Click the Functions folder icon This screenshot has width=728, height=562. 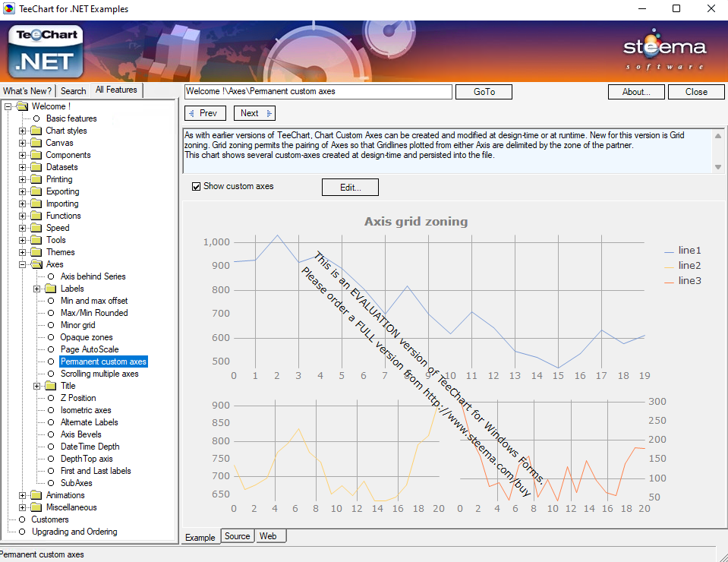pyautogui.click(x=36, y=216)
